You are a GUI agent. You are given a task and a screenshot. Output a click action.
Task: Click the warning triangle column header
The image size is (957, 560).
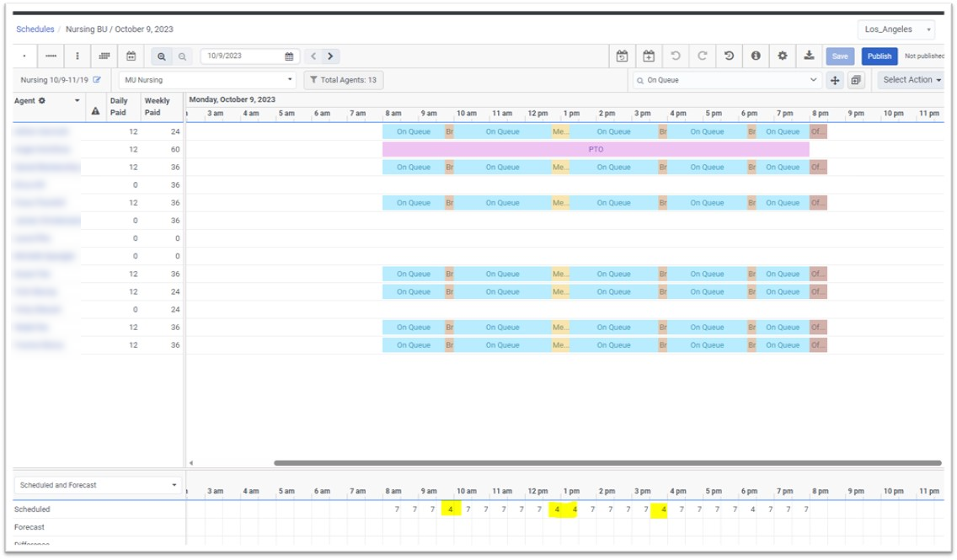(x=95, y=111)
